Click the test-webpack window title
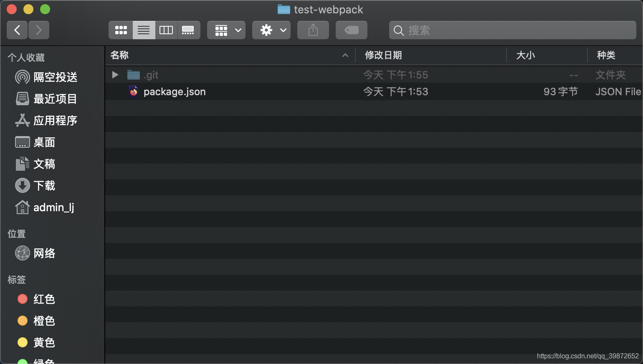 pyautogui.click(x=329, y=10)
